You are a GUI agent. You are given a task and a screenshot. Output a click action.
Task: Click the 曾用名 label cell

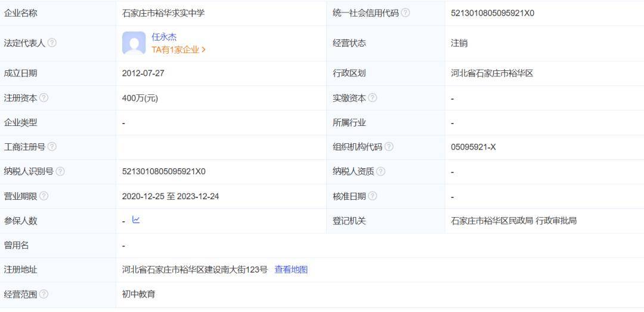point(58,245)
